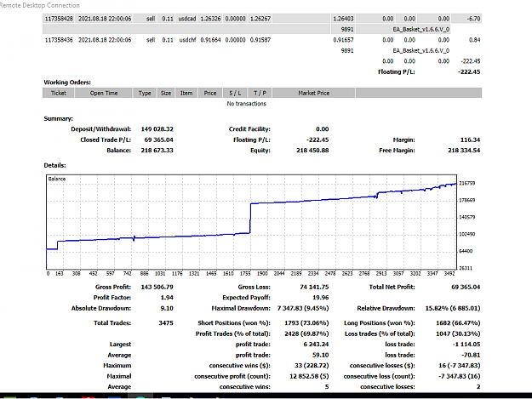Click the EA_Basket comment under the usdcad row
Viewport: 532px width, 399px height.
(421, 30)
